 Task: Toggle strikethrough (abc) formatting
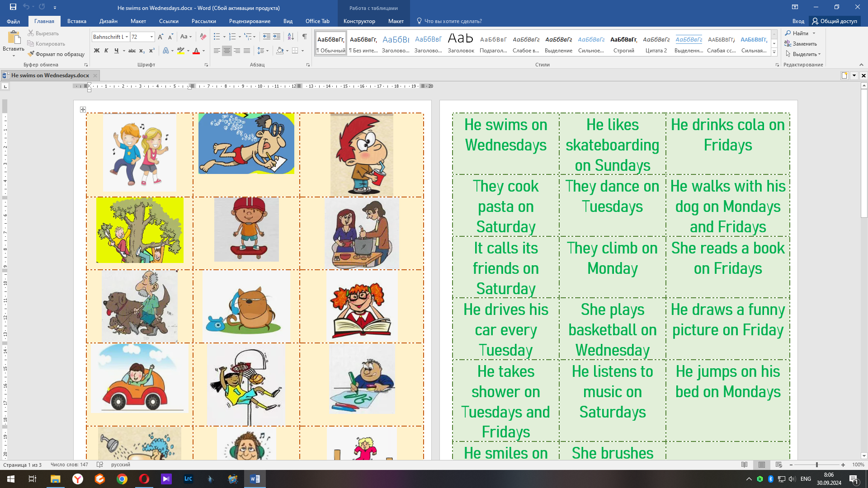pos(132,51)
